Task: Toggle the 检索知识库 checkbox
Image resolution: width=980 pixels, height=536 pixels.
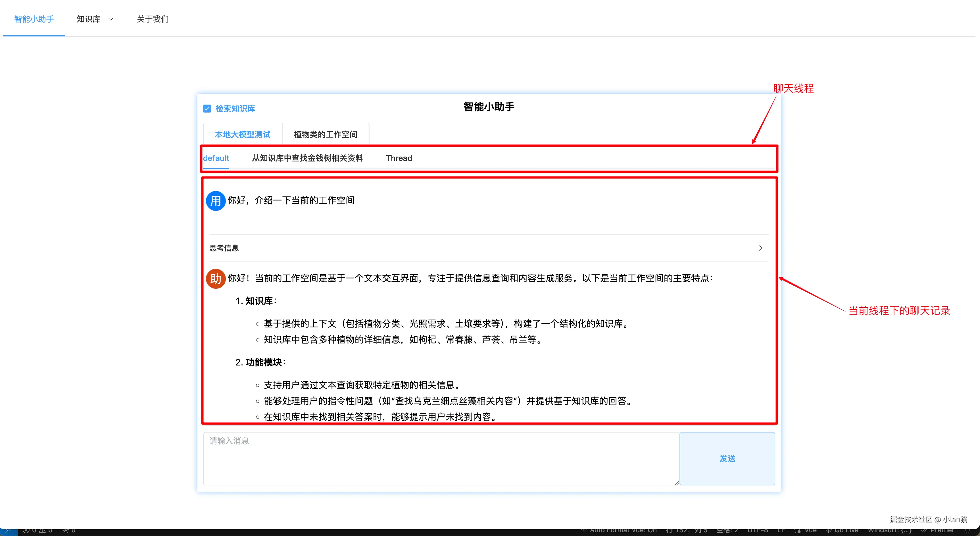Action: 207,109
